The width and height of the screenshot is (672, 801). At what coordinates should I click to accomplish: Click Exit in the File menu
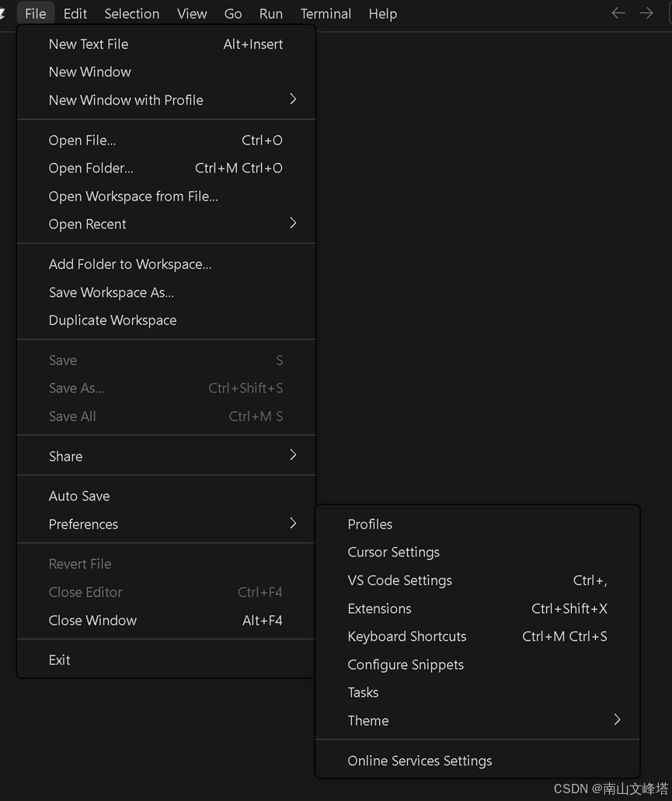pos(60,660)
